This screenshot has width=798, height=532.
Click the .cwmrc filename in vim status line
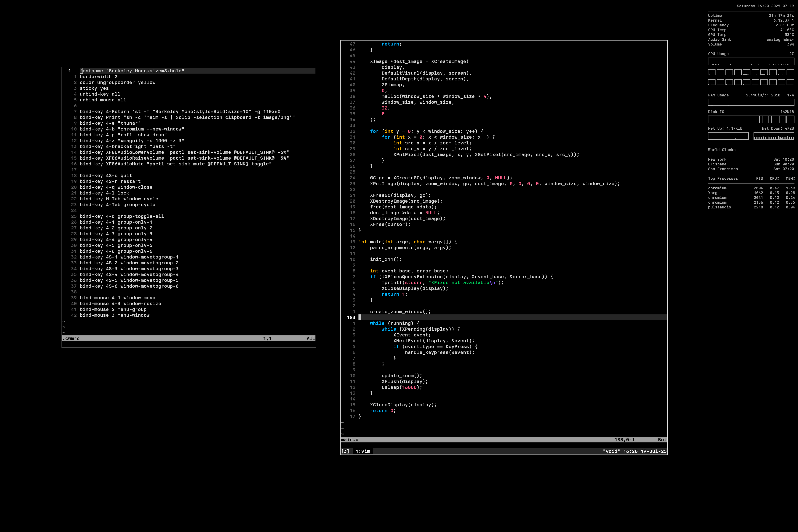click(71, 339)
